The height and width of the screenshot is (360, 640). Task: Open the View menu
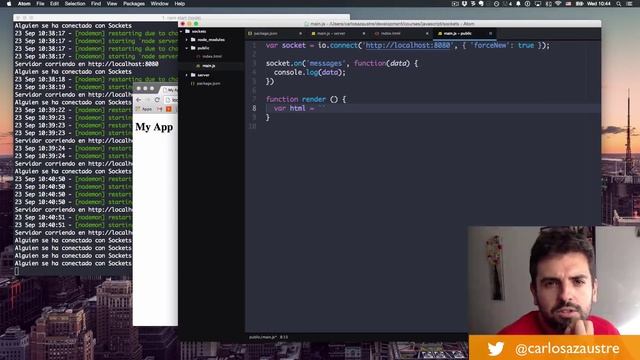pyautogui.click(x=112, y=4)
